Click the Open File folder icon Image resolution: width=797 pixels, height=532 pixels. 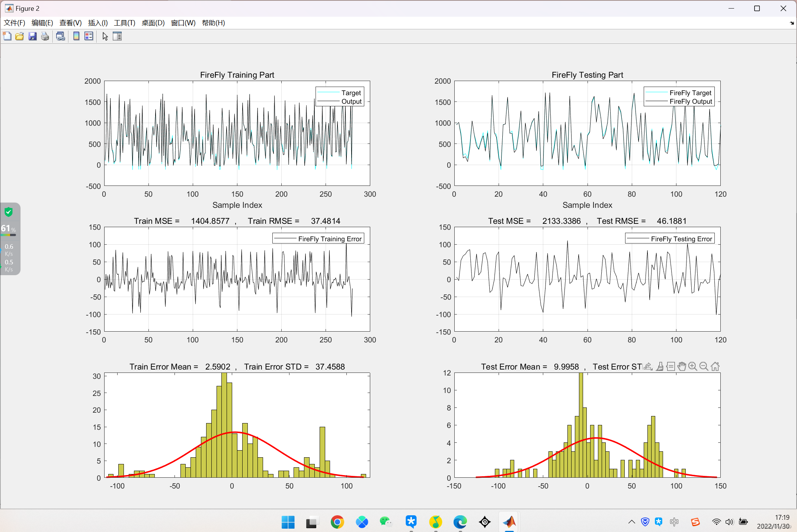[x=19, y=36]
